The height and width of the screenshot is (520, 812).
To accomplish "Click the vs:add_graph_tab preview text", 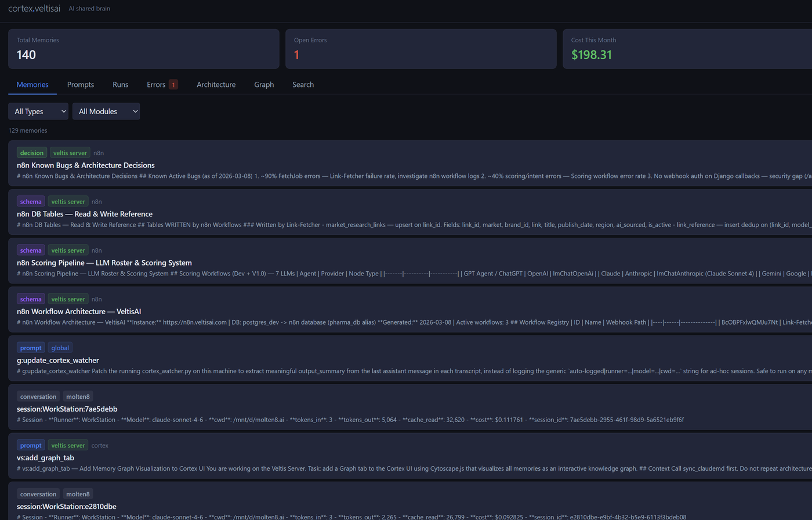I will [x=414, y=468].
